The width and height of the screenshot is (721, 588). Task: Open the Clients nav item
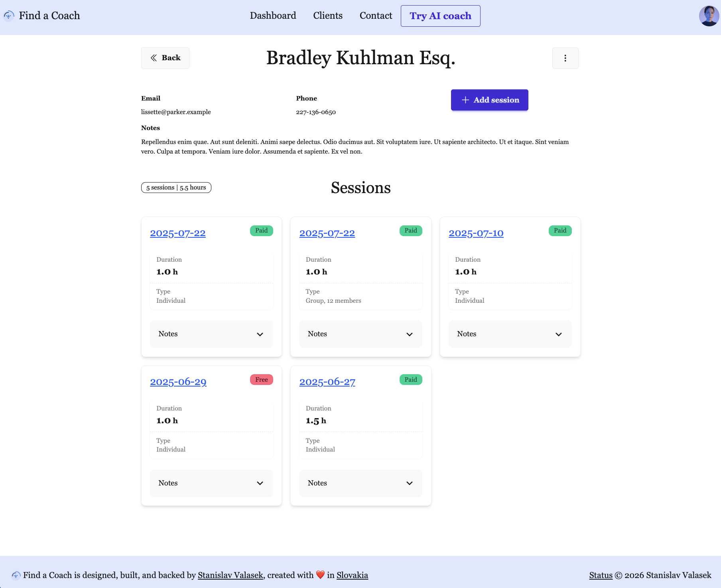point(327,16)
